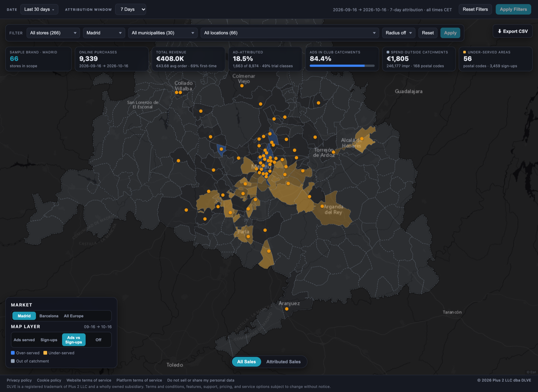Screen dimensions: 538x392
Task: Click the Out of catchment gray swatch
Action: pos(13,361)
